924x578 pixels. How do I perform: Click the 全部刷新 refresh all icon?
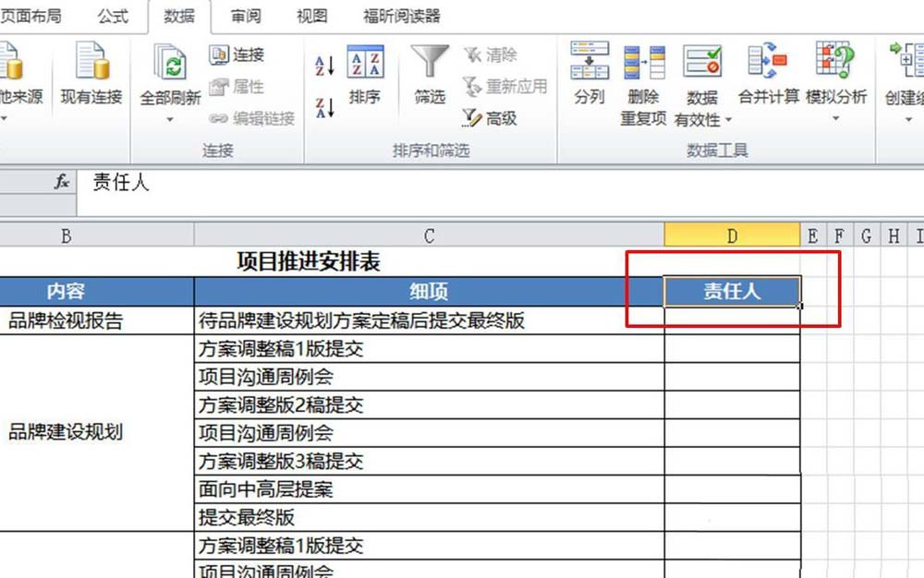[170, 62]
